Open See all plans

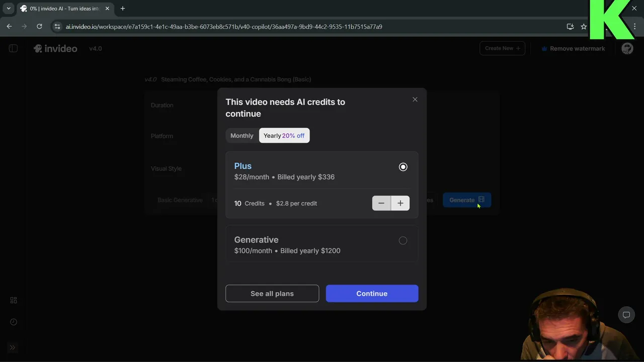click(x=272, y=294)
